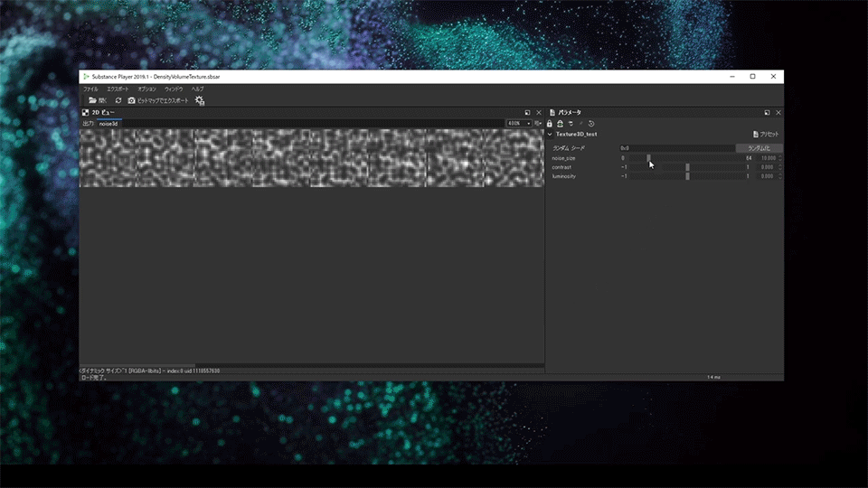The height and width of the screenshot is (488, 868).
Task: Collapse the Texture3D_test section
Action: pyautogui.click(x=550, y=134)
